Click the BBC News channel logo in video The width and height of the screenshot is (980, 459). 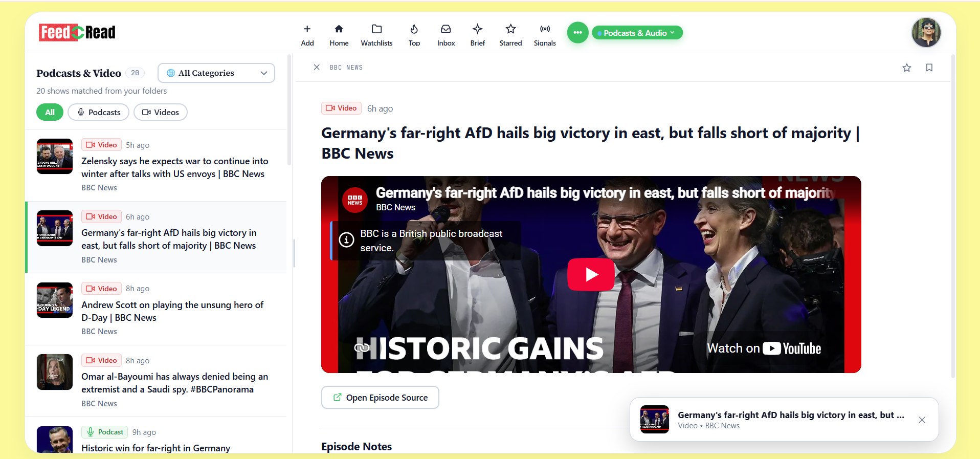point(355,200)
